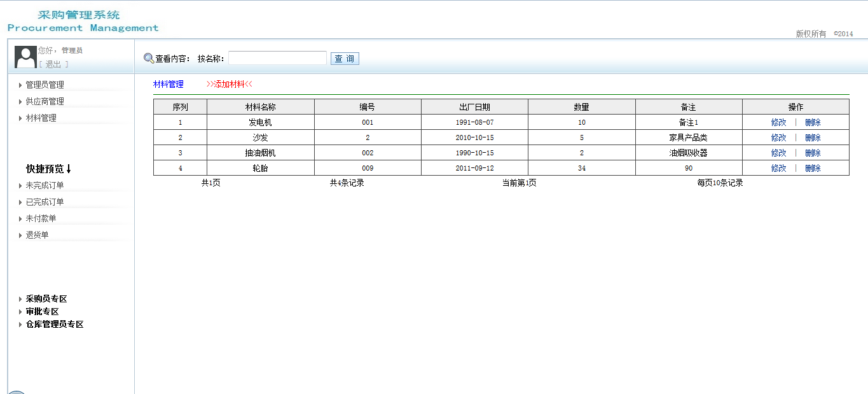Expand the 审批专区 arrow
The width and height of the screenshot is (868, 394).
[x=20, y=312]
